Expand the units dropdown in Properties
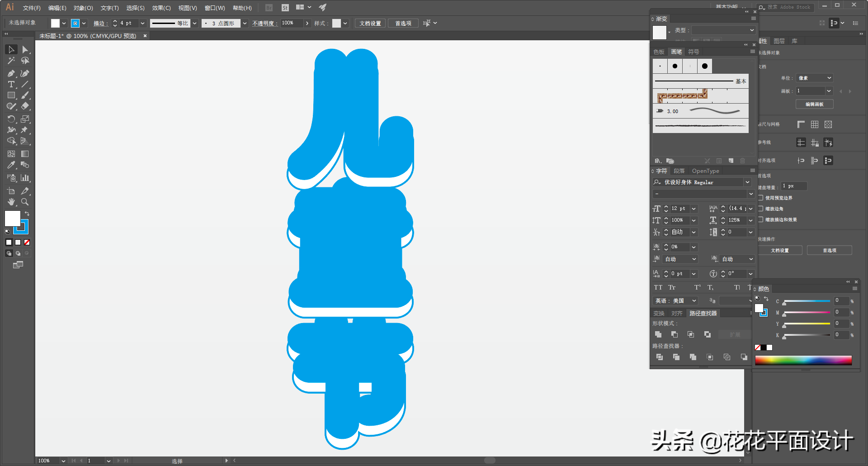The width and height of the screenshot is (868, 466). pos(829,78)
